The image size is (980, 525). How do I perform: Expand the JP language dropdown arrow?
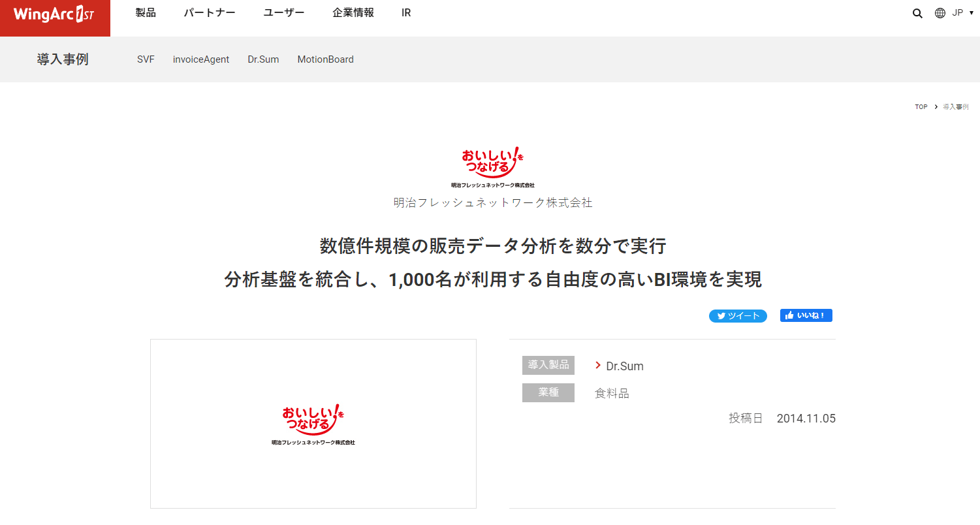pyautogui.click(x=971, y=13)
